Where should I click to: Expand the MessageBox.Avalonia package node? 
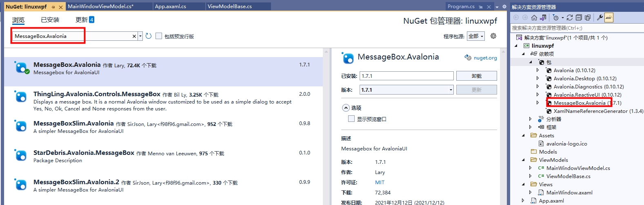pos(537,103)
